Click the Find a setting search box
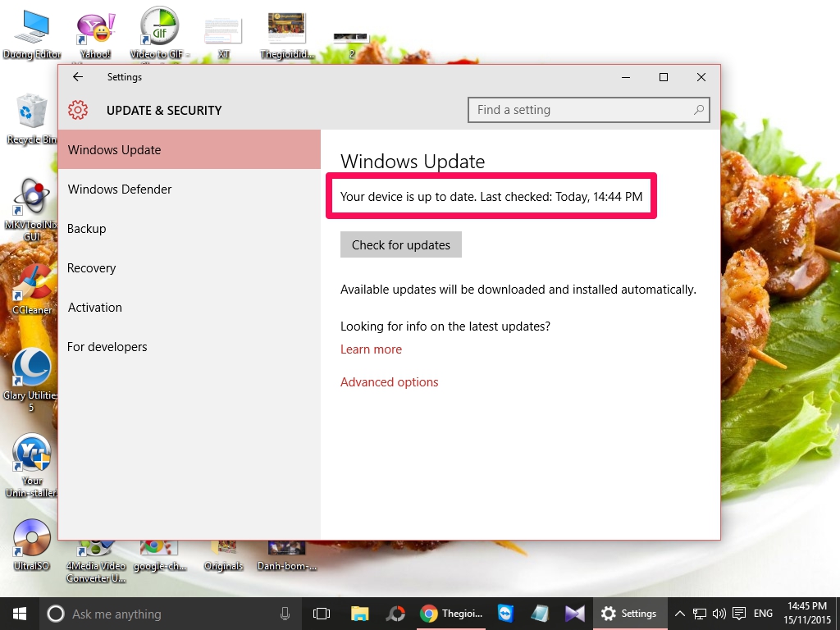840x630 pixels. coord(588,109)
